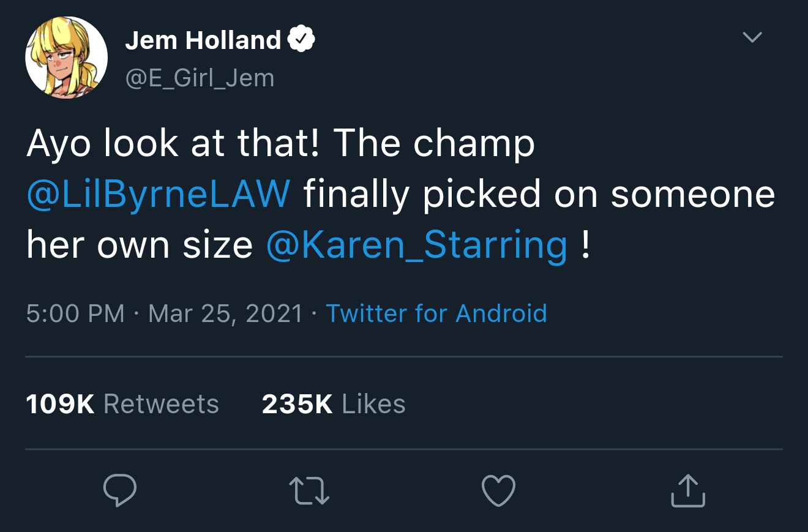The image size is (808, 532).
Task: Click "The champ" in the tweet
Action: (434, 144)
